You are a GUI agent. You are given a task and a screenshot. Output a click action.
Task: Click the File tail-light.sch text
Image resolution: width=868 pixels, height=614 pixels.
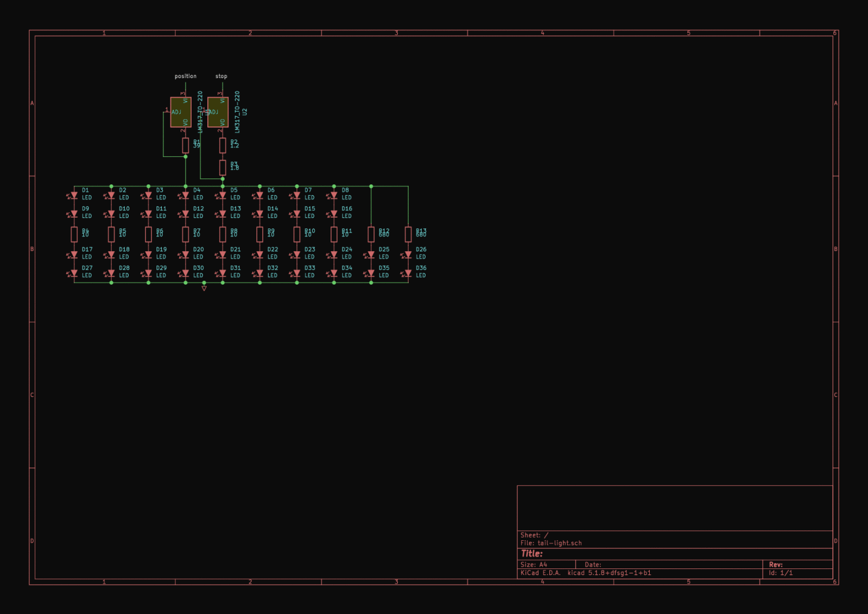tap(551, 543)
